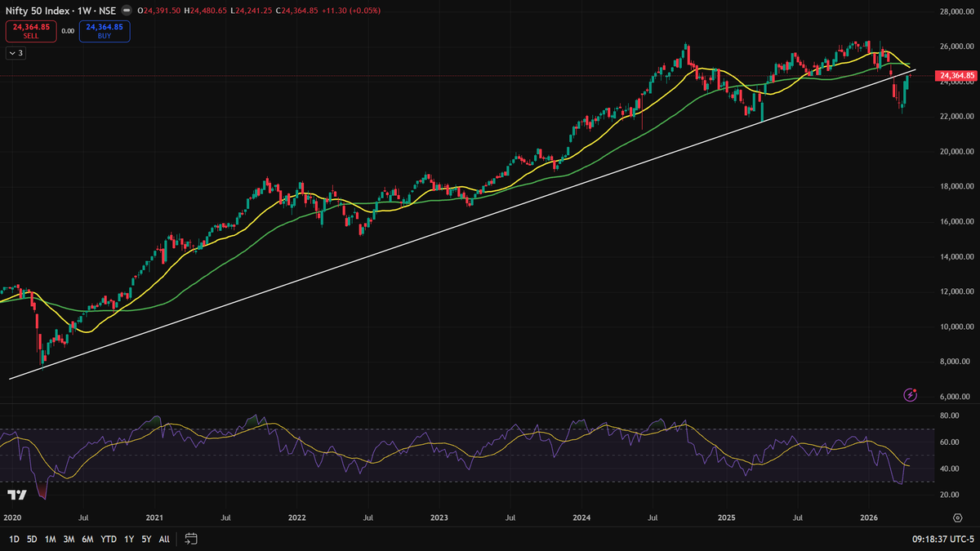Select the 5Y date range
980x551 pixels.
pyautogui.click(x=146, y=539)
